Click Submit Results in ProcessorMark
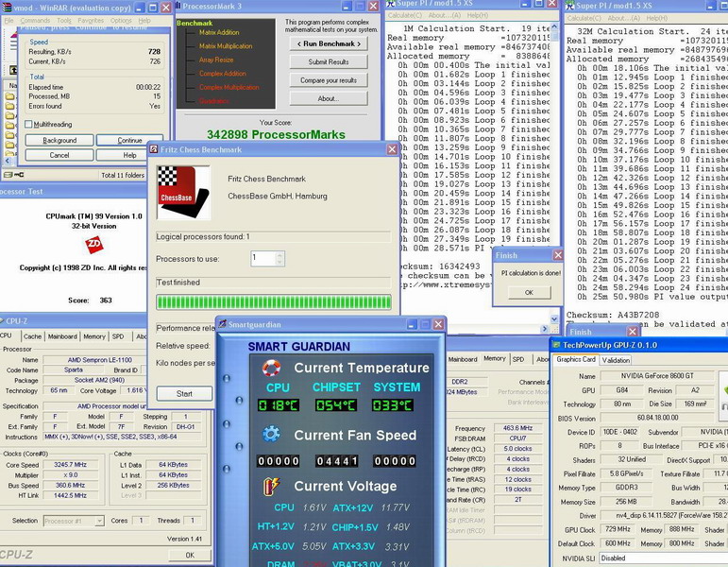 tap(329, 61)
